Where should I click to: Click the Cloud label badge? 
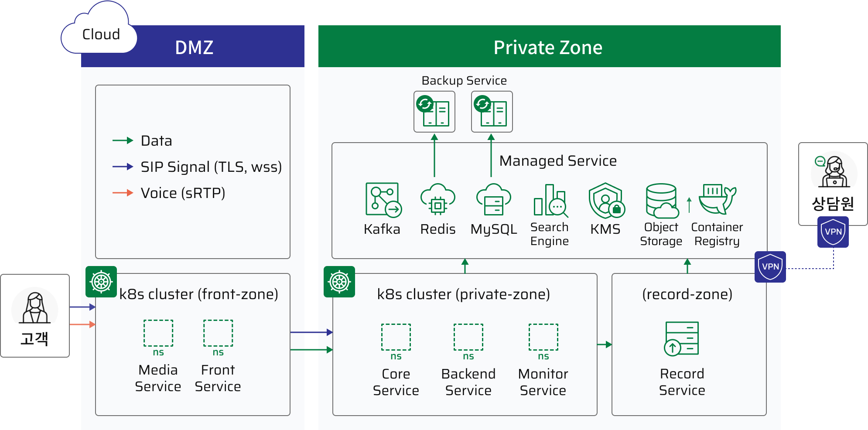[100, 35]
